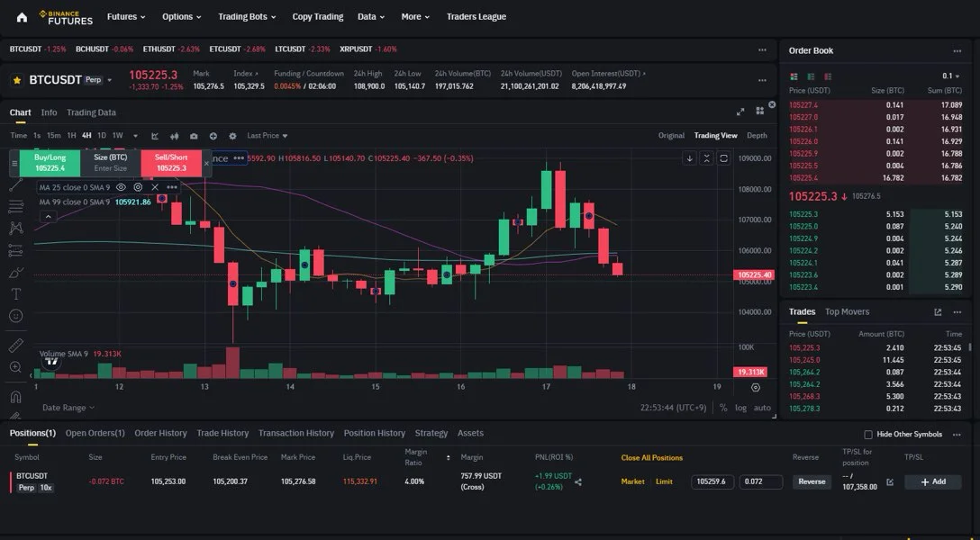
Task: Open the BTCUSDT symbol selector dropdown
Action: tap(109, 80)
